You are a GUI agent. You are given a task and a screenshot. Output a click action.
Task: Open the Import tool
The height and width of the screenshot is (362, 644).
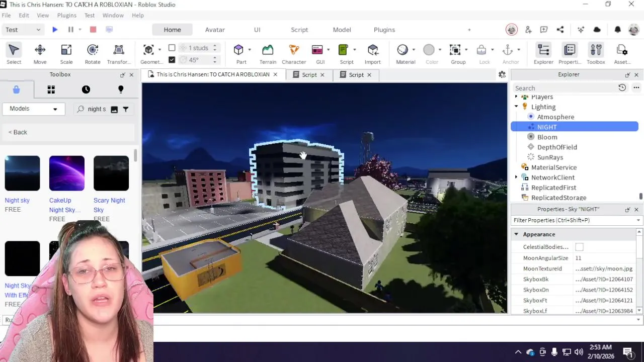click(372, 54)
